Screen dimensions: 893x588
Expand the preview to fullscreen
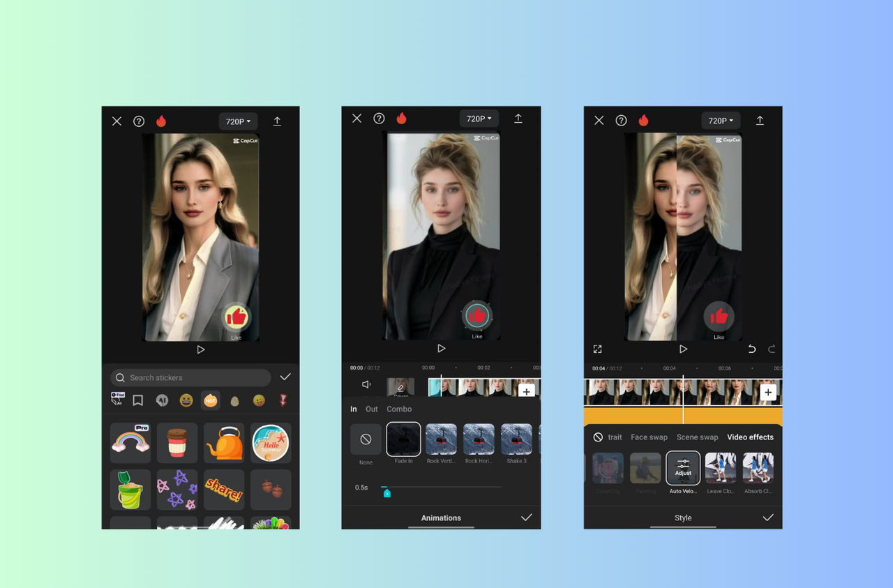[x=597, y=349]
